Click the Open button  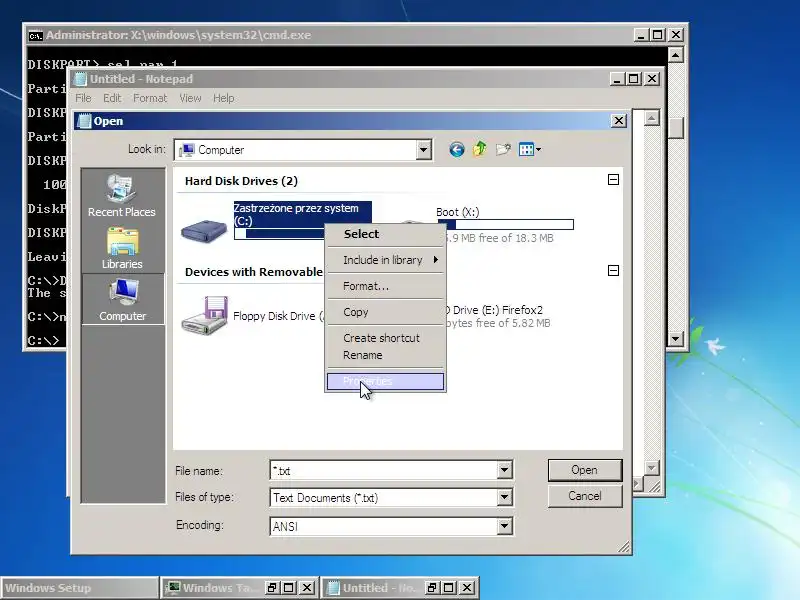[x=585, y=470]
